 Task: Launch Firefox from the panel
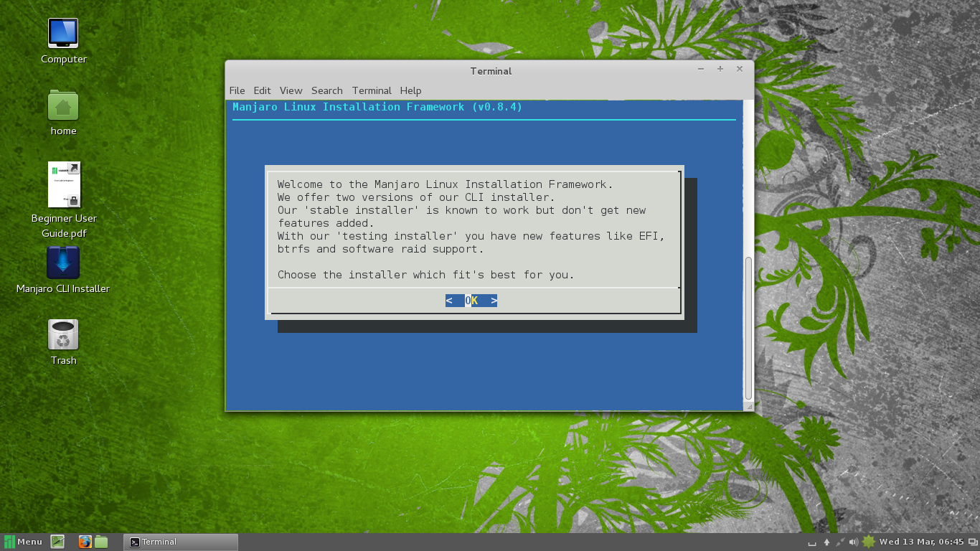pyautogui.click(x=85, y=542)
